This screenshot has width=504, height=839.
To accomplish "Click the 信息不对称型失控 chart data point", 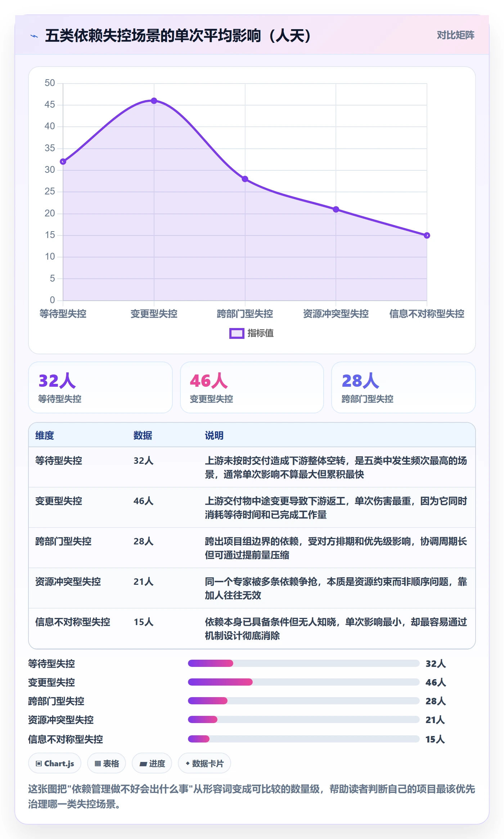I will pos(427,235).
